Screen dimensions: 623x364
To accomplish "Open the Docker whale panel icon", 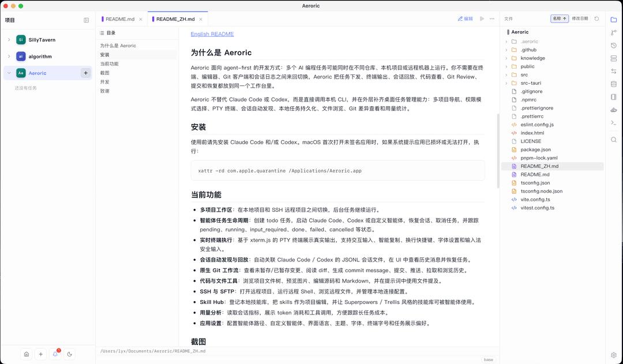I will tap(613, 110).
